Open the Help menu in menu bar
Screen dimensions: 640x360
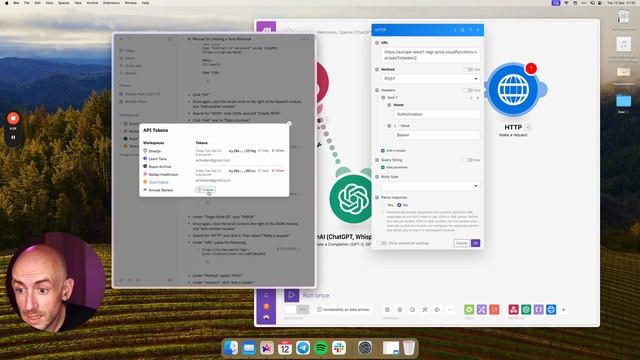[145, 3]
